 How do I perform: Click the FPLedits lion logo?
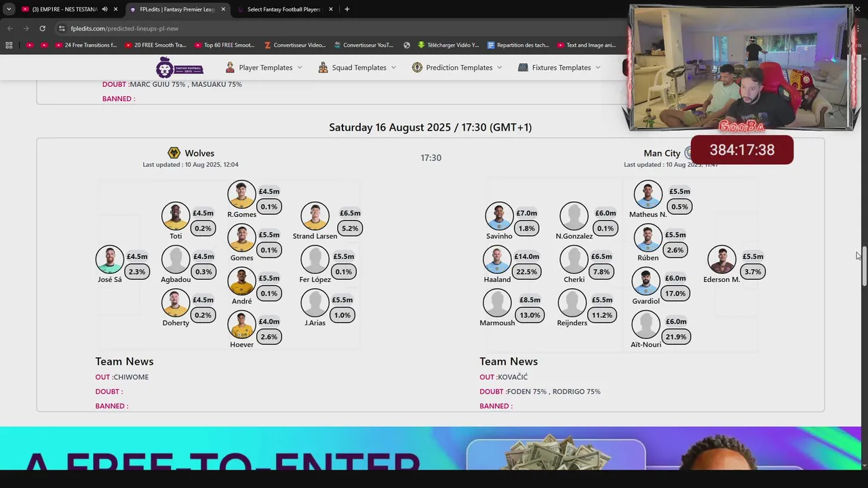[x=180, y=68]
